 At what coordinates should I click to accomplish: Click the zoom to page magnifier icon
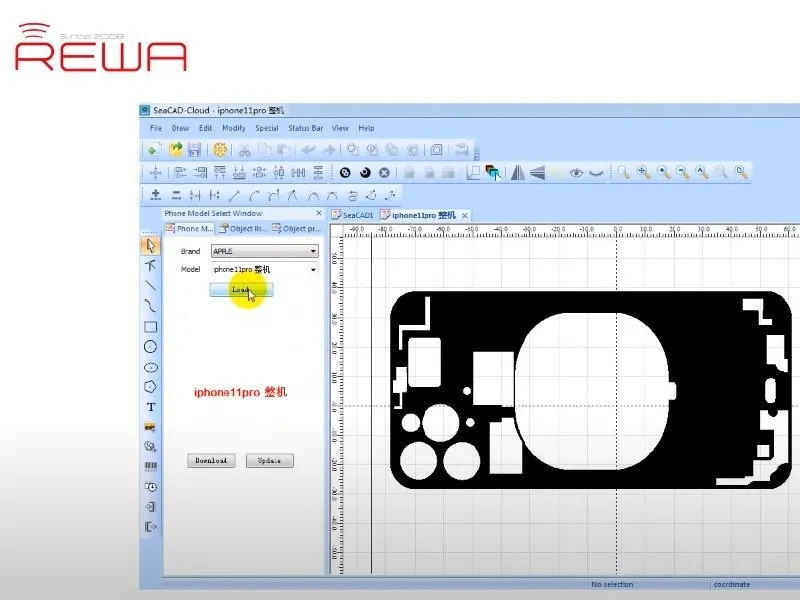click(x=741, y=172)
